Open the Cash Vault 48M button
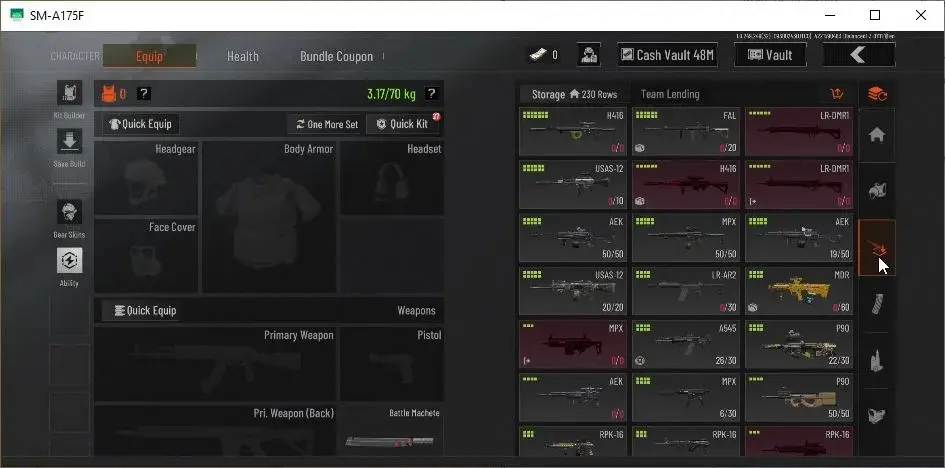945x468 pixels. click(x=667, y=55)
